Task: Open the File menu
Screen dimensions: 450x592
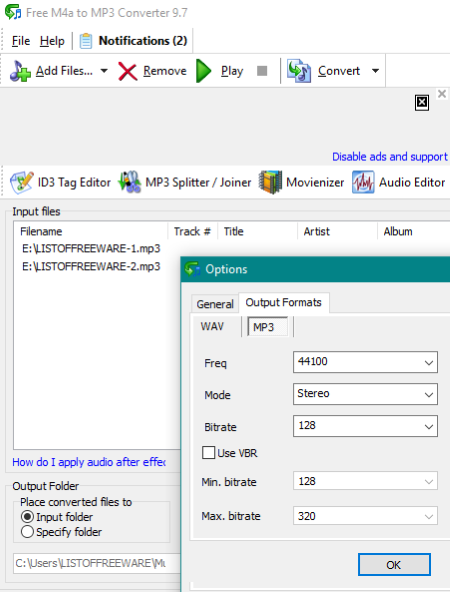Action: 21,41
